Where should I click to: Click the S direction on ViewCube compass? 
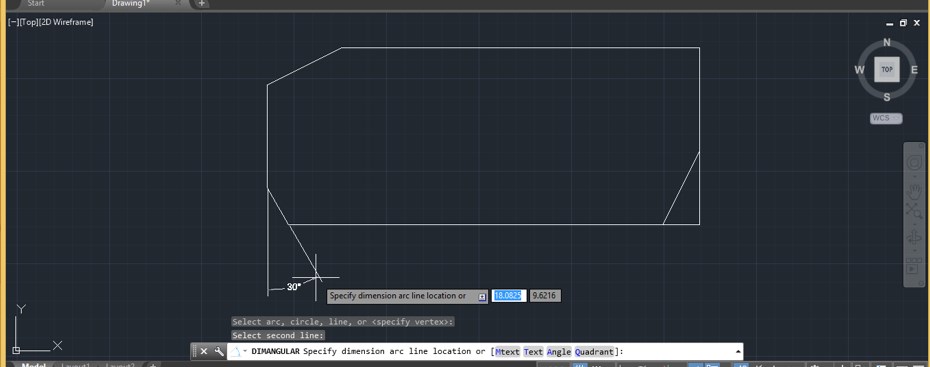tap(887, 97)
